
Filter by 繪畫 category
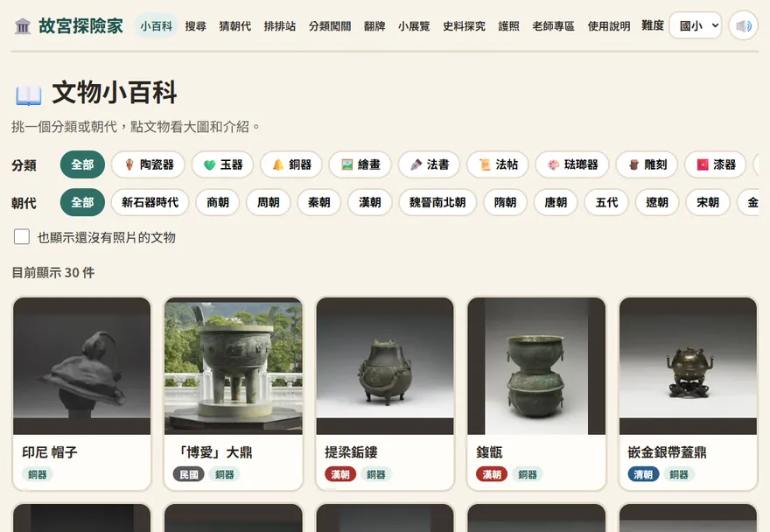(x=360, y=164)
